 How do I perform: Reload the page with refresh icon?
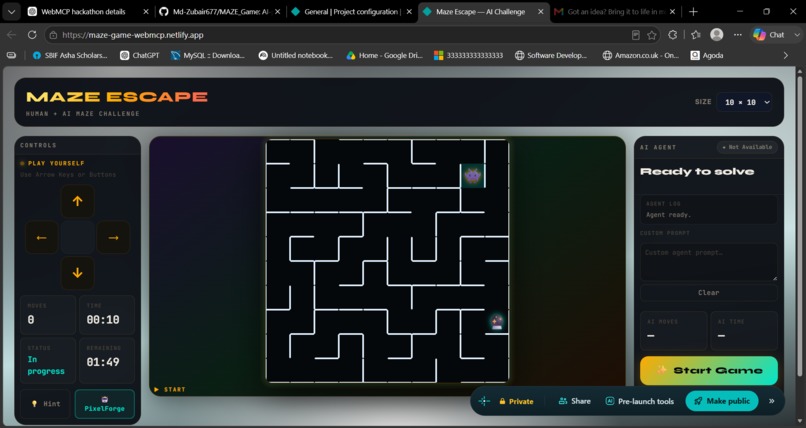(32, 35)
